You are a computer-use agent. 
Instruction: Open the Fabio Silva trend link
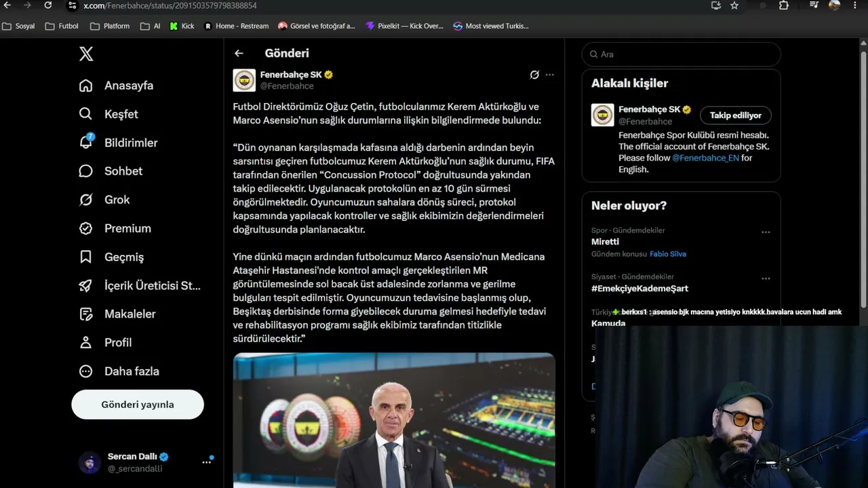(x=668, y=254)
